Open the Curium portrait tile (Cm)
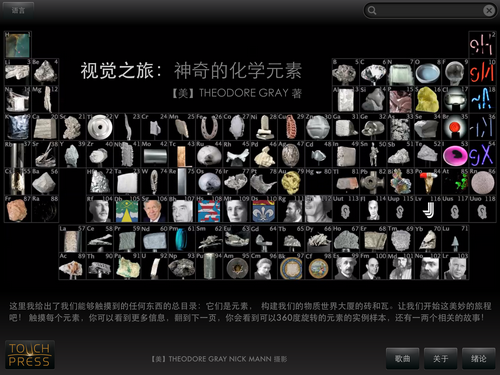Screen dimensions: 500x375 pyautogui.click(x=264, y=266)
